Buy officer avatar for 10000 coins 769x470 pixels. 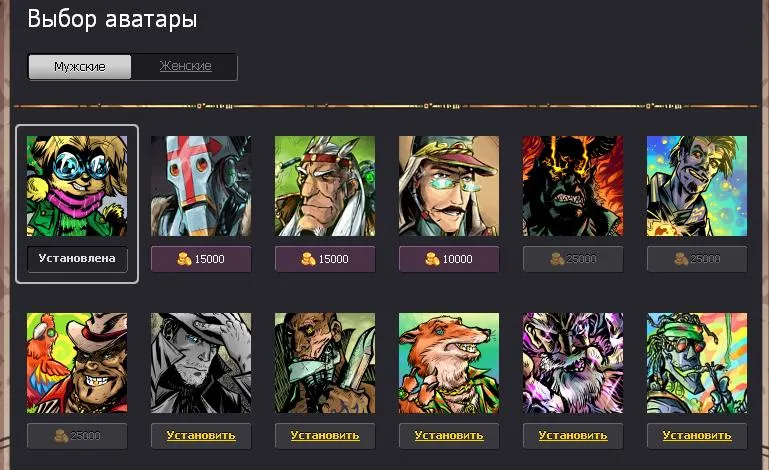coord(449,259)
